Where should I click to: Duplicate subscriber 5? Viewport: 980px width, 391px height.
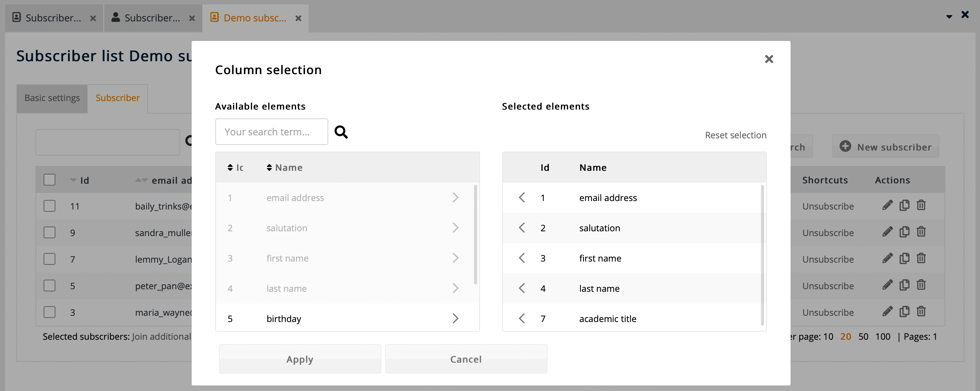(904, 286)
